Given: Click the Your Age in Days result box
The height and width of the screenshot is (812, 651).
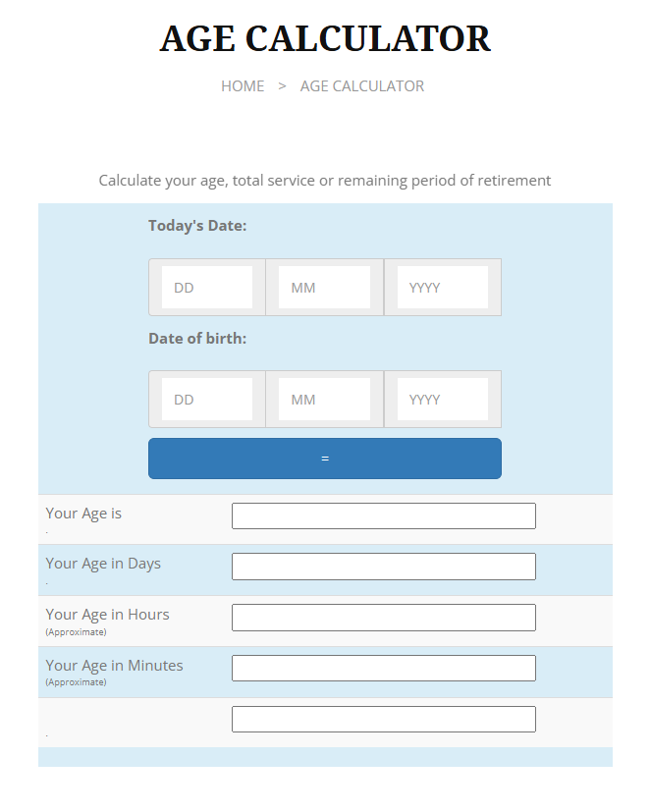Looking at the screenshot, I should pos(383,567).
